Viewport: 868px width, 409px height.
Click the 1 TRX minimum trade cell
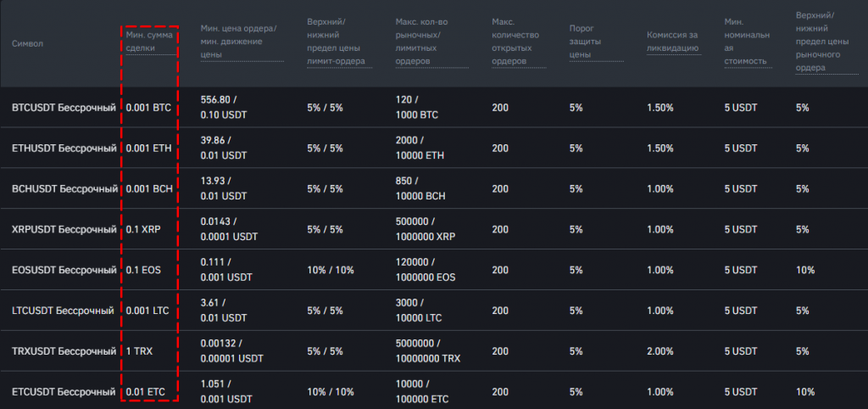[x=142, y=351]
